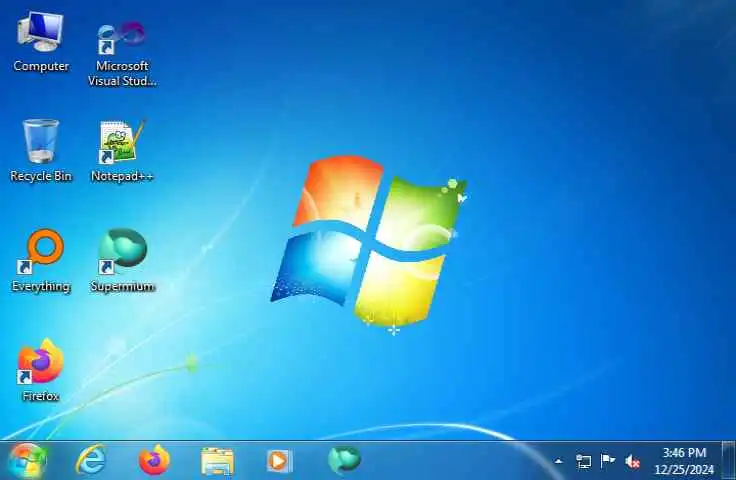Show hidden tray icons arrow
Screen dimensions: 736x480
[558, 462]
